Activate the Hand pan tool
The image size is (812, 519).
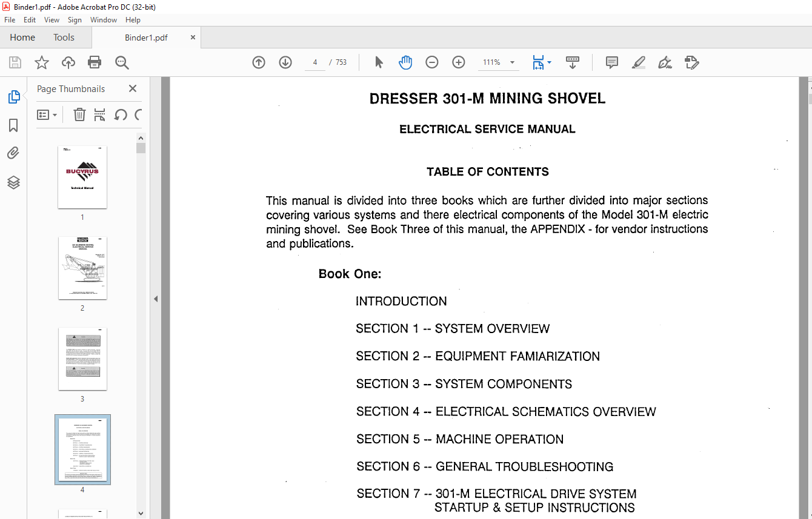[405, 62]
